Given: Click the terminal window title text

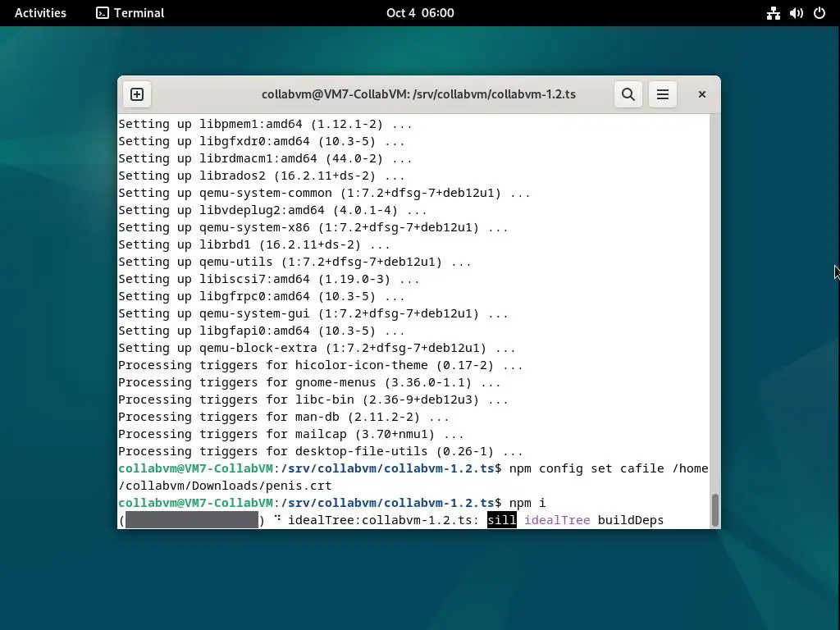Looking at the screenshot, I should click(x=418, y=94).
